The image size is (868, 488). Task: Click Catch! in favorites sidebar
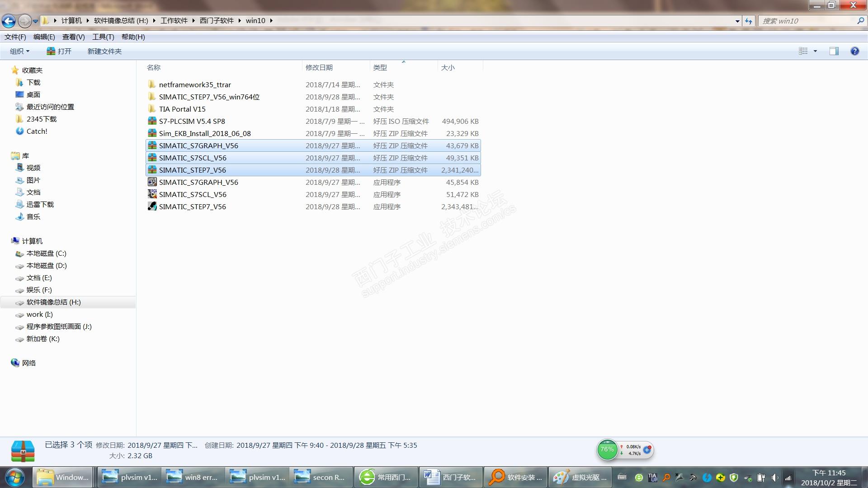click(37, 131)
